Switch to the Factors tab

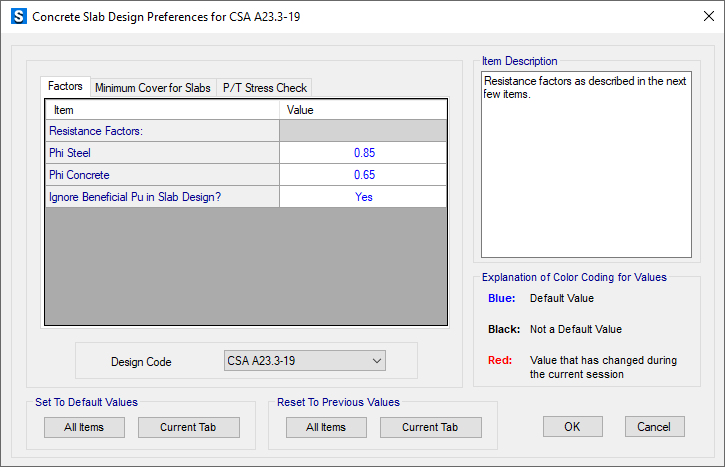65,86
